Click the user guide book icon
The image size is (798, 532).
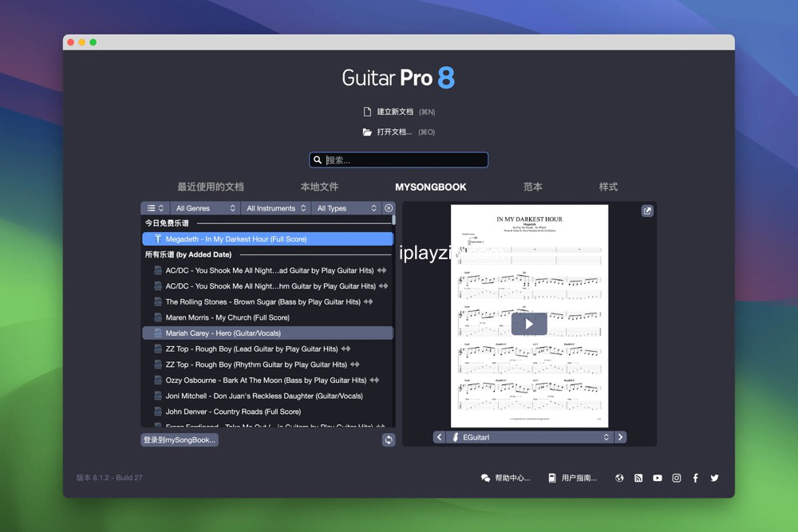[552, 478]
